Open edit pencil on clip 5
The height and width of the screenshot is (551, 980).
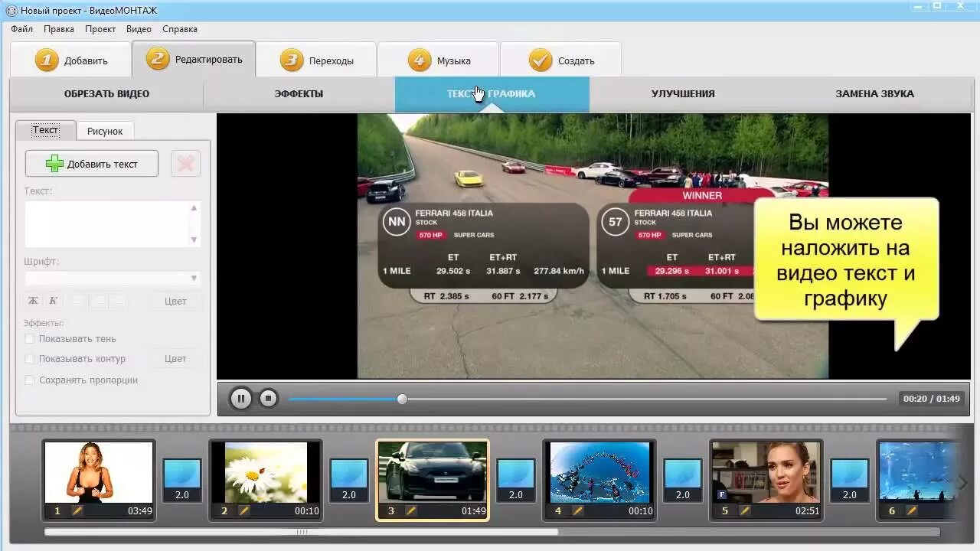point(744,510)
